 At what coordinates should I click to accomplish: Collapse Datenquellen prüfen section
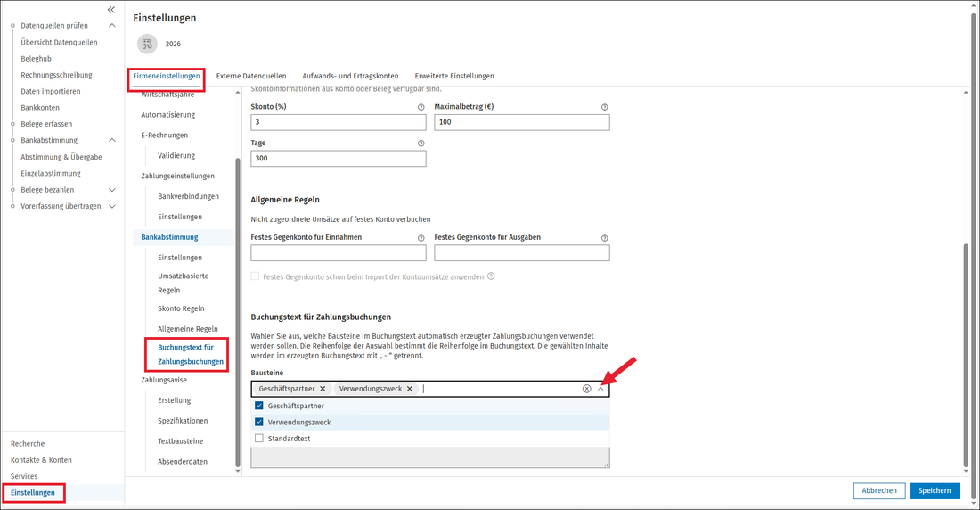(x=112, y=26)
